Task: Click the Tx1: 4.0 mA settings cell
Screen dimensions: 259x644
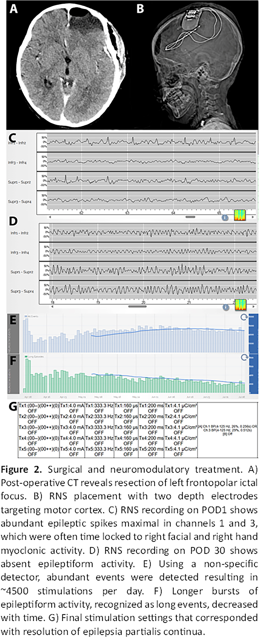Action: pyautogui.click(x=72, y=408)
